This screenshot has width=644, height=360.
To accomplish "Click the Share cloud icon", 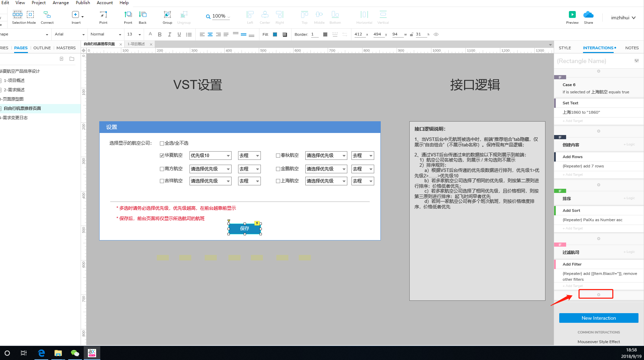I will coord(588,14).
